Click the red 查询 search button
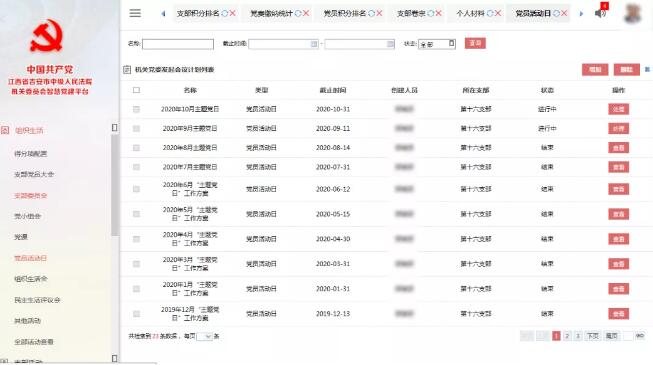Screen dimensions: 653x365 coord(475,43)
